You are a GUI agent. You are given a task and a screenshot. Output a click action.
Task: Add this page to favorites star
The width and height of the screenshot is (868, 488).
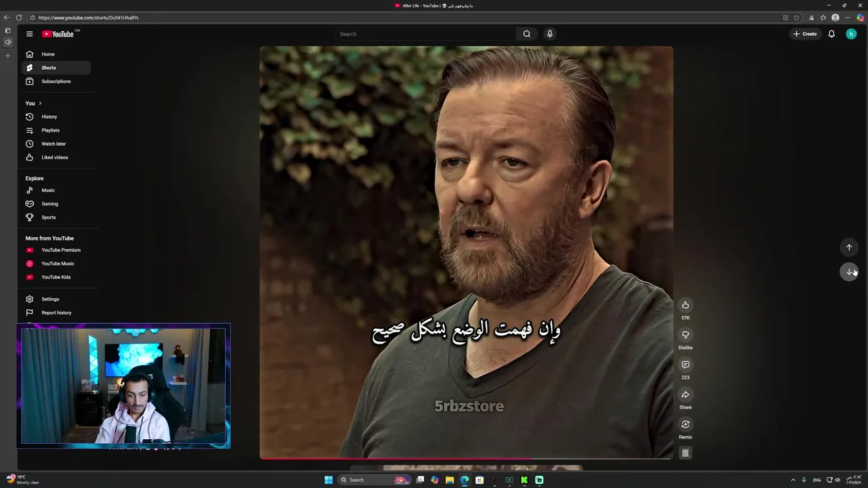click(797, 18)
